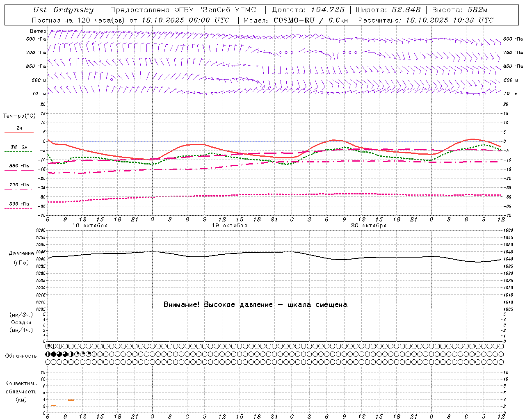Click the '20 октября' date label
The image size is (525, 420).
click(369, 226)
